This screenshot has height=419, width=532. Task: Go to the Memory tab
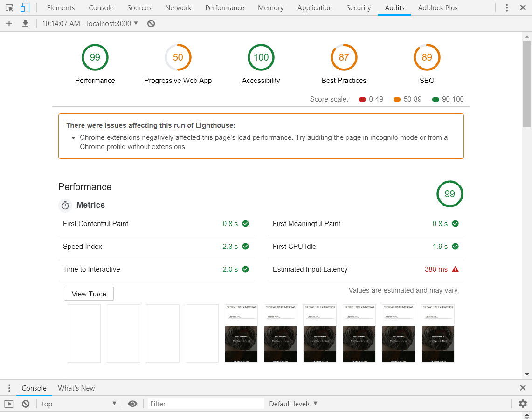[271, 8]
